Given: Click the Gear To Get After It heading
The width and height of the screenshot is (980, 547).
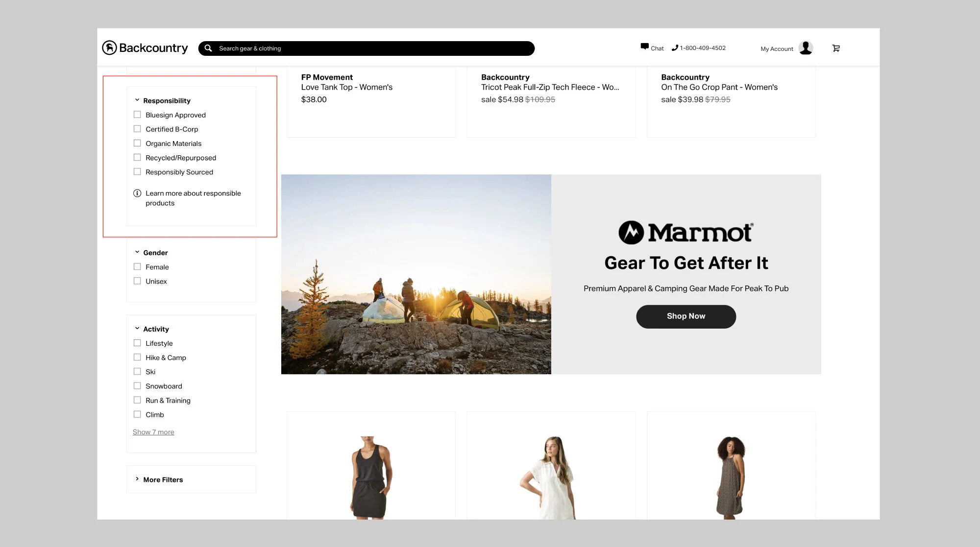Looking at the screenshot, I should pyautogui.click(x=686, y=263).
